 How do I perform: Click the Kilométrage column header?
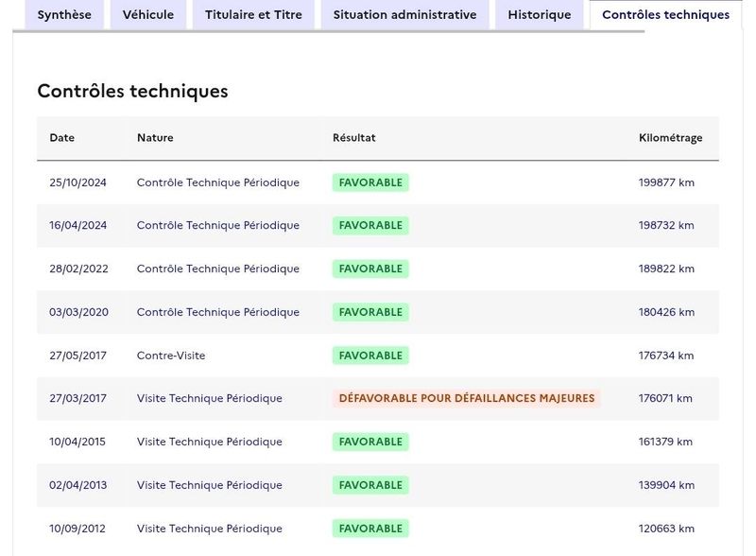coord(670,138)
